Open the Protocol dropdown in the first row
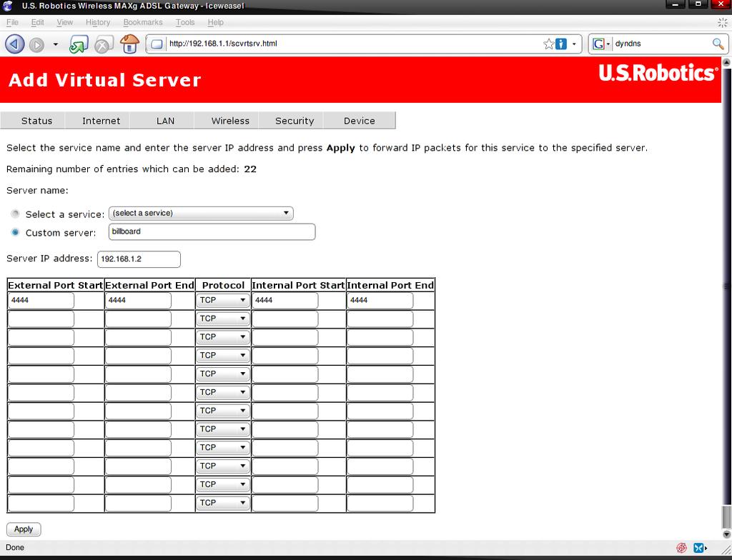The height and width of the screenshot is (560, 732). 223,300
